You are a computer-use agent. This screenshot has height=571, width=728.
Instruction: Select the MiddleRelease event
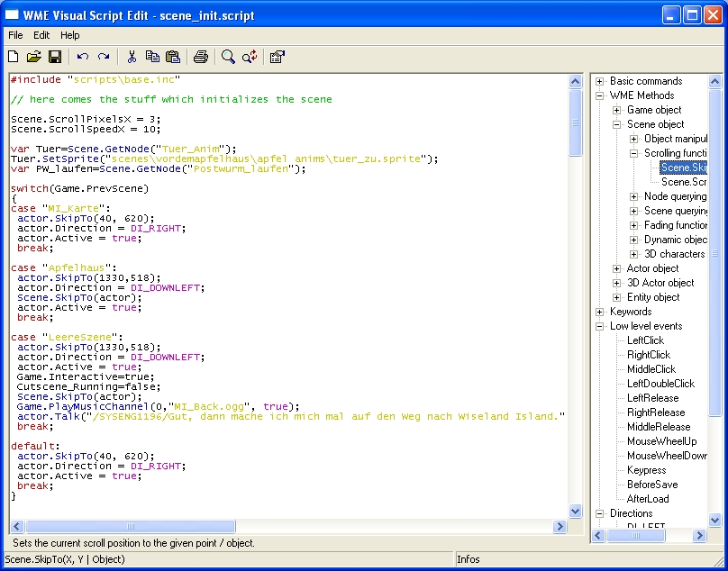click(659, 427)
